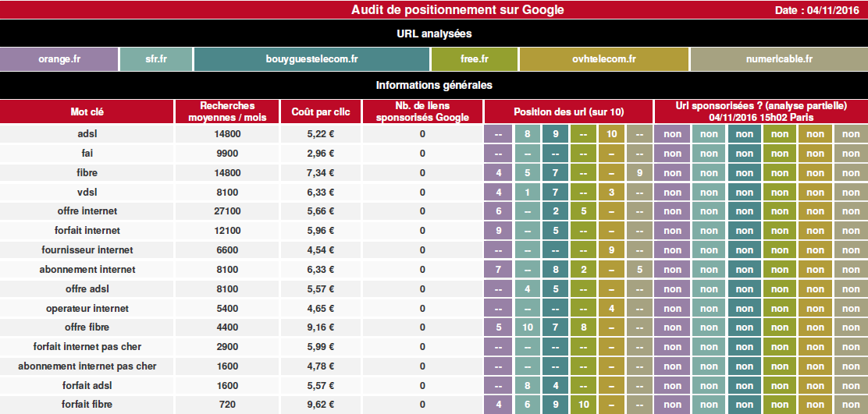Image resolution: width=868 pixels, height=414 pixels.
Task: Click the 'Mot clé' column header
Action: (87, 111)
